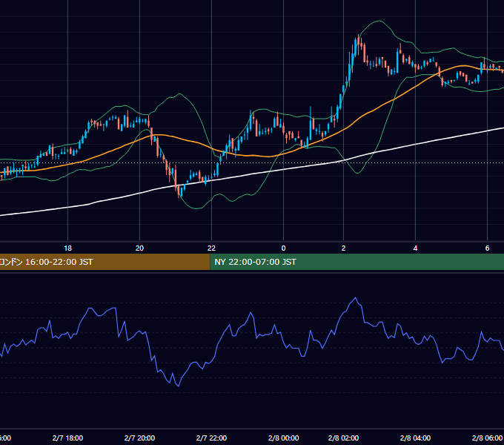
Task: Click the 2/8 00:00 oscillator time label
Action: [283, 438]
